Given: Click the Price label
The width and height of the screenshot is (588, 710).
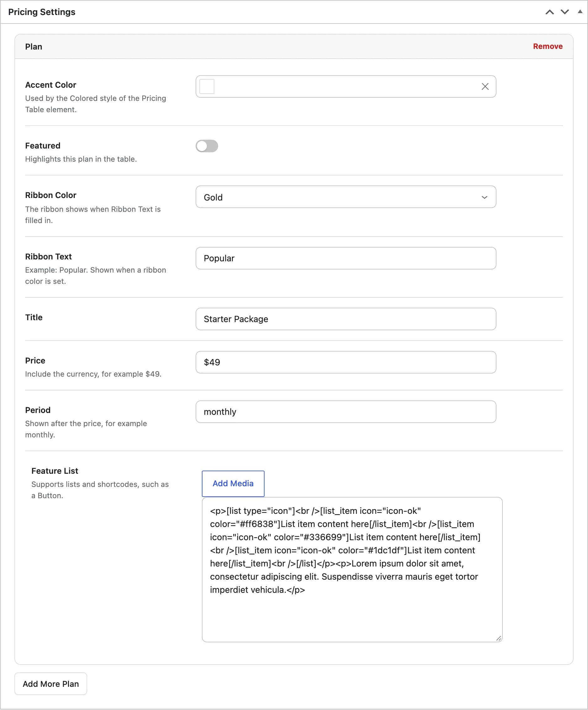Looking at the screenshot, I should click(35, 360).
